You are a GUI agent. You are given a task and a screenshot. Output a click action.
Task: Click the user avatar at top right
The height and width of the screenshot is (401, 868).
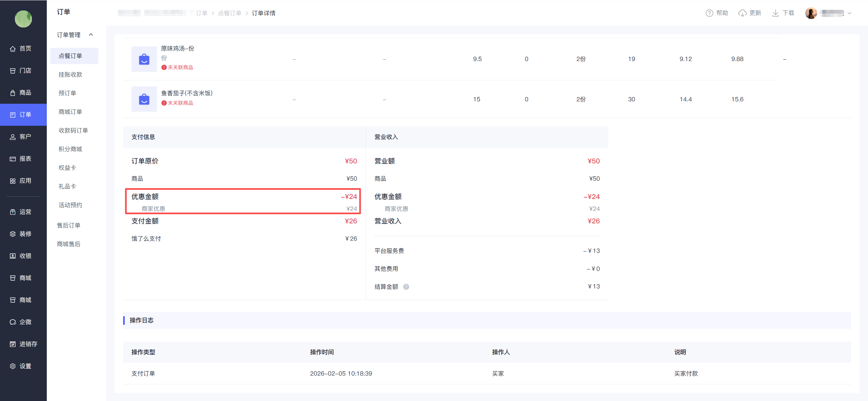811,13
